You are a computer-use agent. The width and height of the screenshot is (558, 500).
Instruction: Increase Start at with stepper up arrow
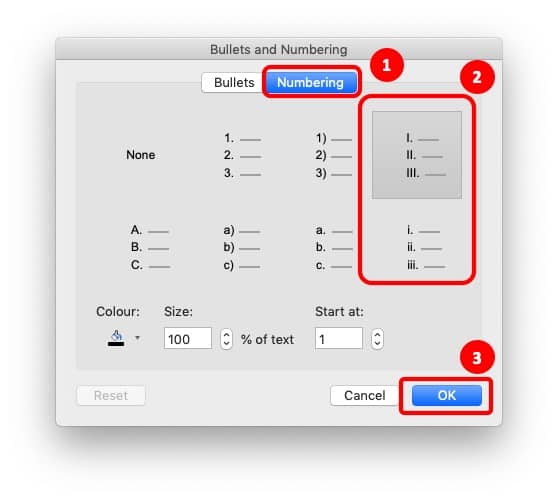click(x=378, y=334)
